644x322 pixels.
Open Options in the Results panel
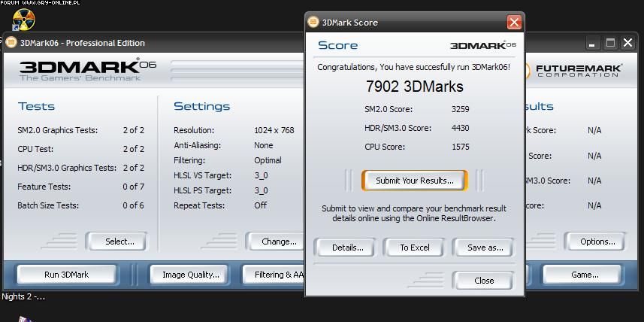click(594, 241)
